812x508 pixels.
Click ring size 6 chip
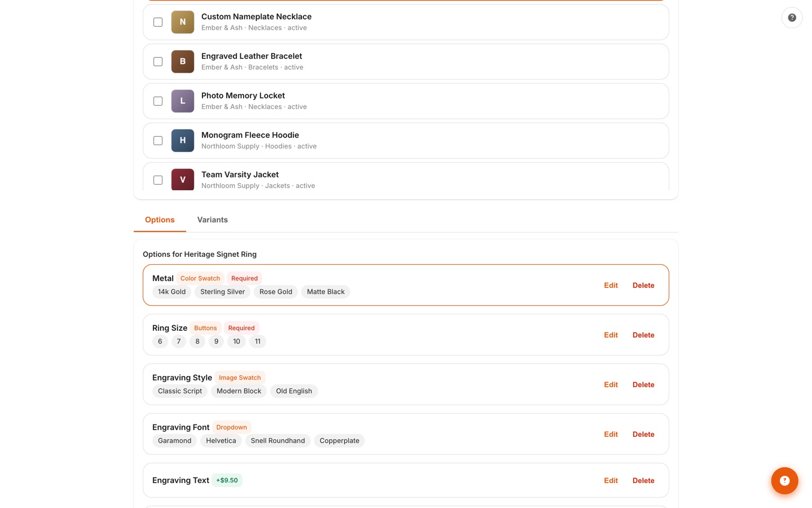[x=160, y=341]
